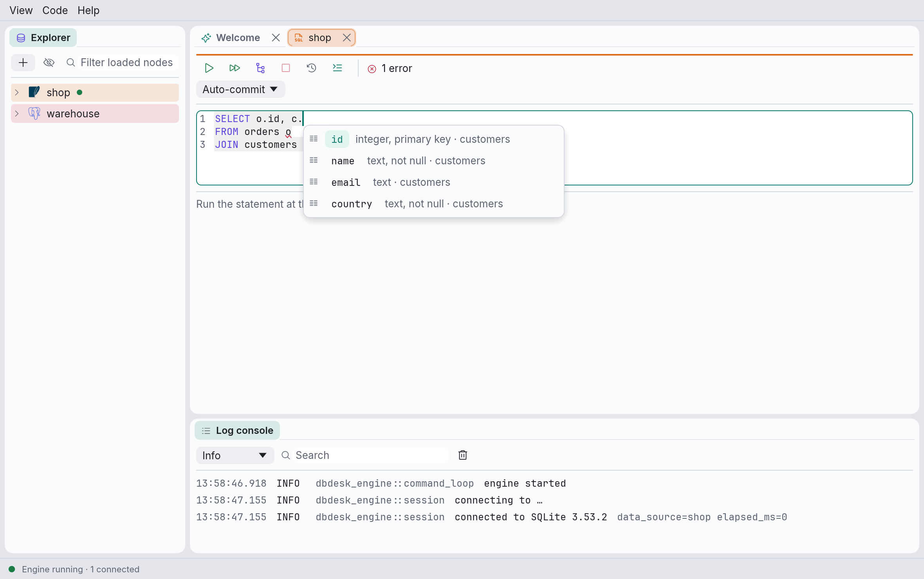
Task: Focus the log Search field
Action: click(x=370, y=455)
